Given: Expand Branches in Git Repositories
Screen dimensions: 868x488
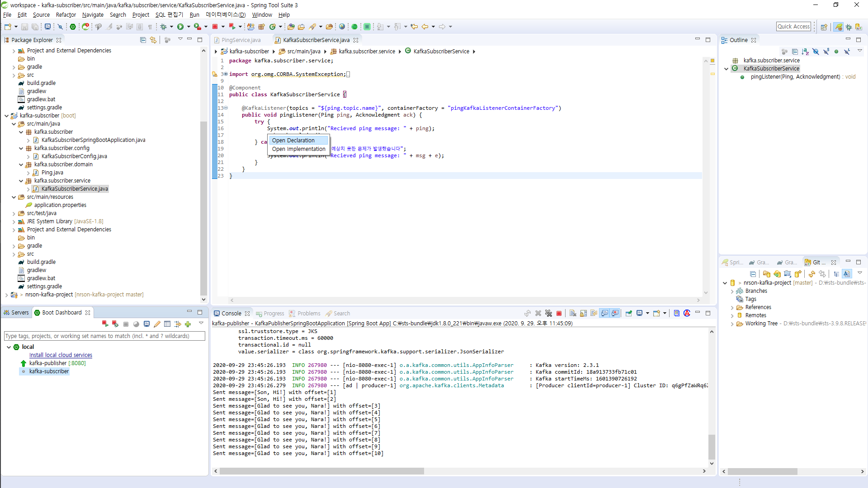Looking at the screenshot, I should 732,291.
